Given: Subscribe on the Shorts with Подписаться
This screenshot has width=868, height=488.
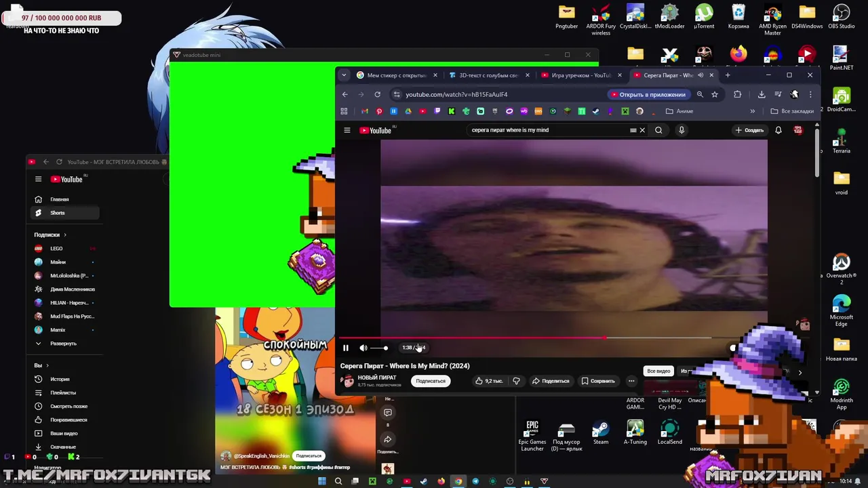Looking at the screenshot, I should coord(309,456).
